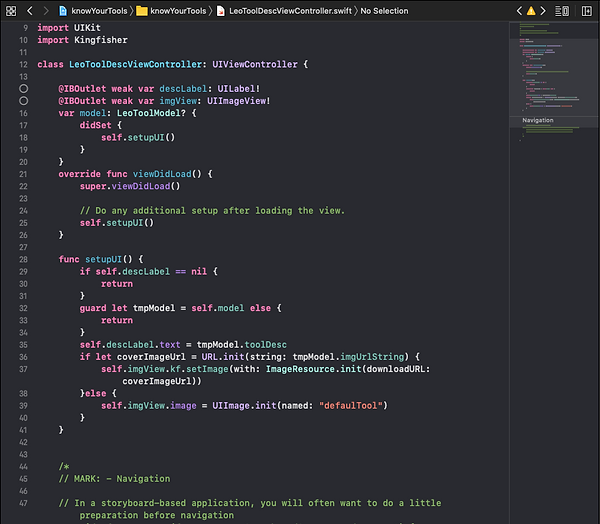The height and width of the screenshot is (524, 600).
Task: Click 'ImageResource.init' text
Action: [x=314, y=369]
